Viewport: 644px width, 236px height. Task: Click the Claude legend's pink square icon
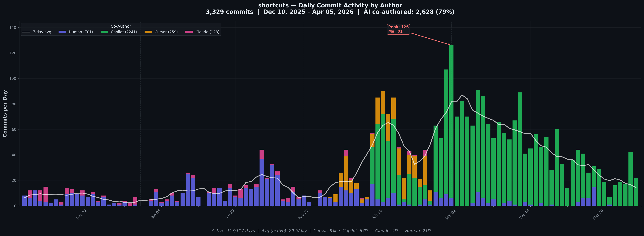[189, 32]
